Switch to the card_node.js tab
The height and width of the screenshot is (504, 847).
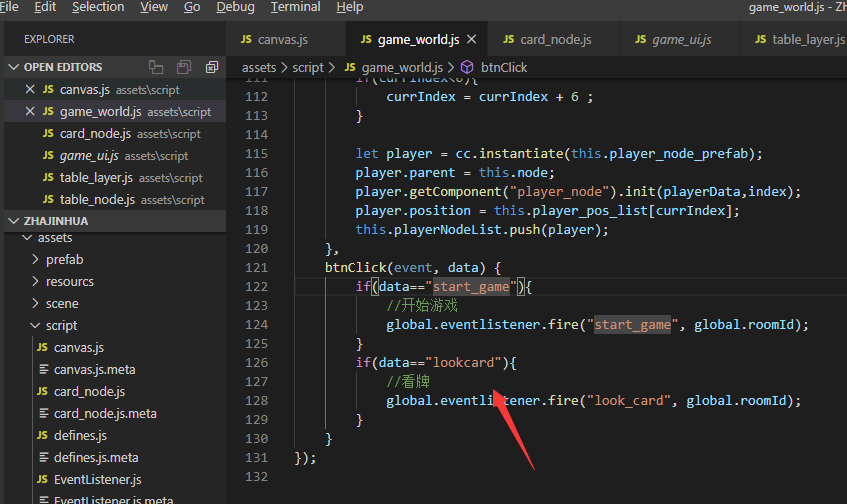tap(555, 40)
